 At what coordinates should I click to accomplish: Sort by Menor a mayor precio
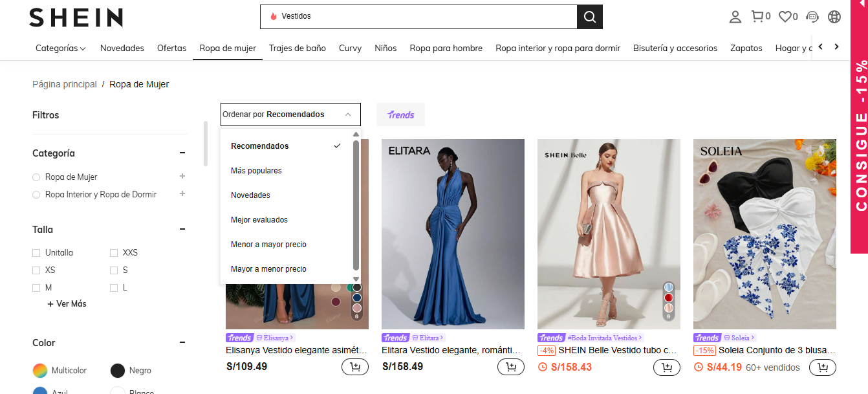coord(286,245)
